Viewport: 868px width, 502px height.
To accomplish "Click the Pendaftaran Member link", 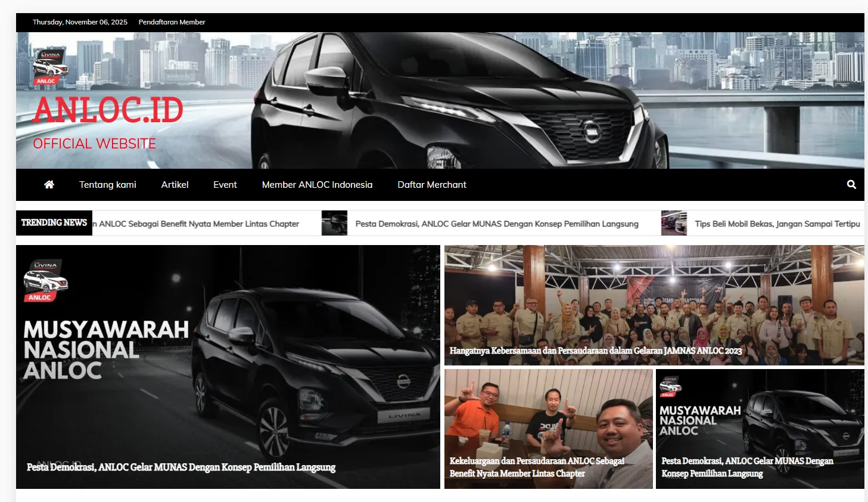I will tap(172, 22).
